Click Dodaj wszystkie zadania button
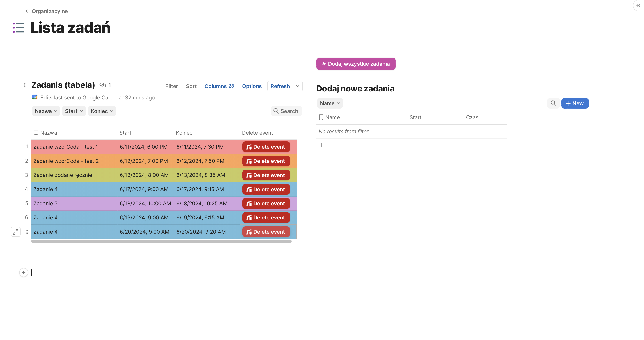The image size is (644, 340). pos(356,64)
